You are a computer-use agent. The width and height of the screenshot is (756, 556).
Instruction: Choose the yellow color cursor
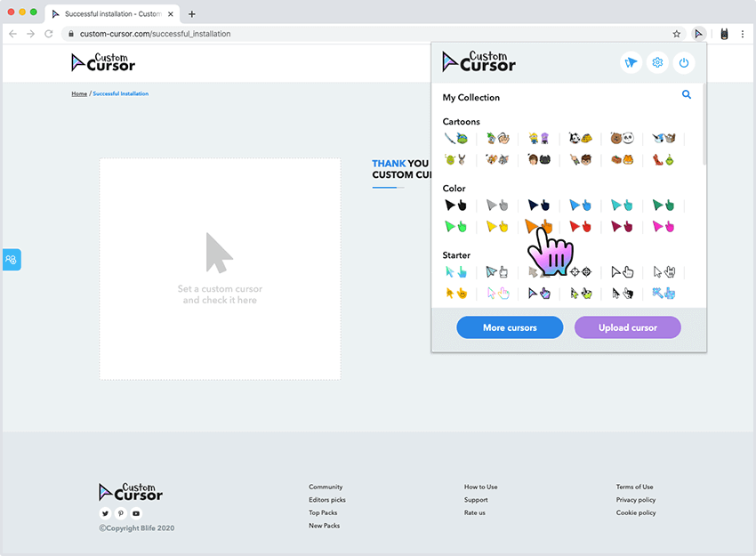pos(497,226)
